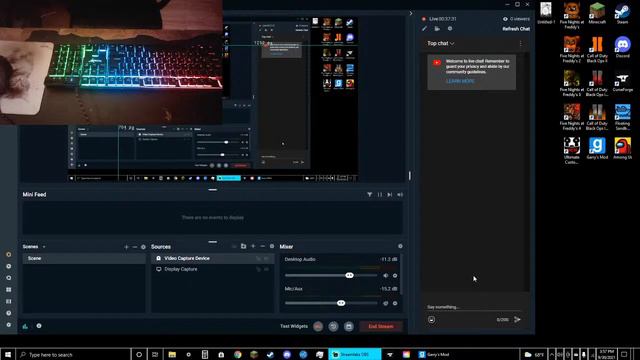Open Discord desktop shortcut
640x360 pixels.
[622, 47]
